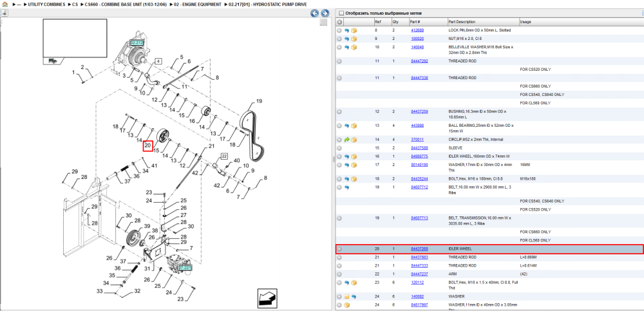Viewport: 644px width, 311px height.
Task: Show blue arrow for WASHER 80140190
Action: coord(346,165)
